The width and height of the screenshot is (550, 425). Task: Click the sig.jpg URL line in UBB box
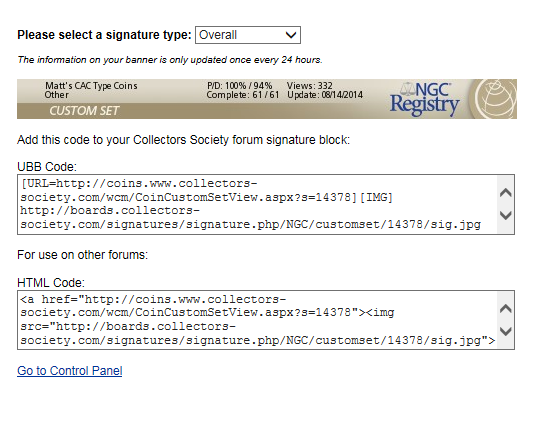250,224
